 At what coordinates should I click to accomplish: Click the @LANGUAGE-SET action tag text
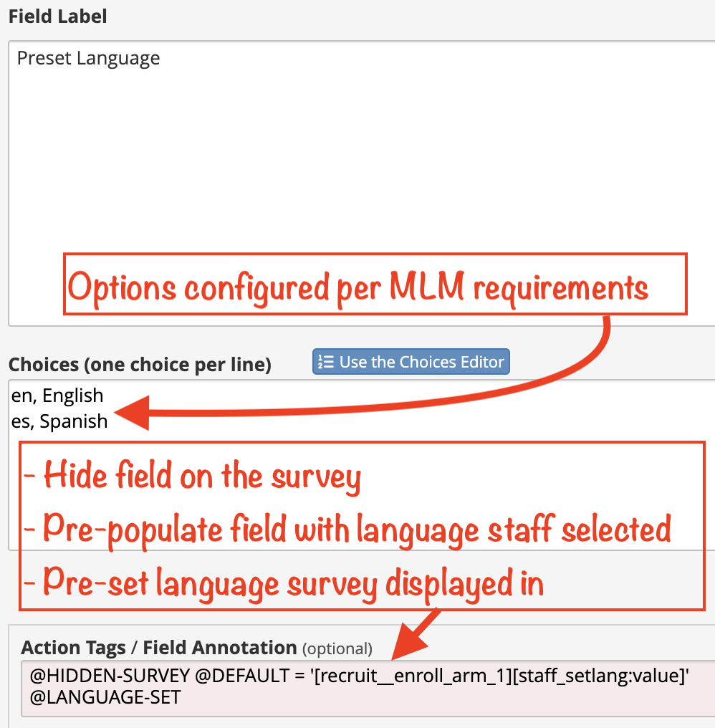tap(105, 697)
